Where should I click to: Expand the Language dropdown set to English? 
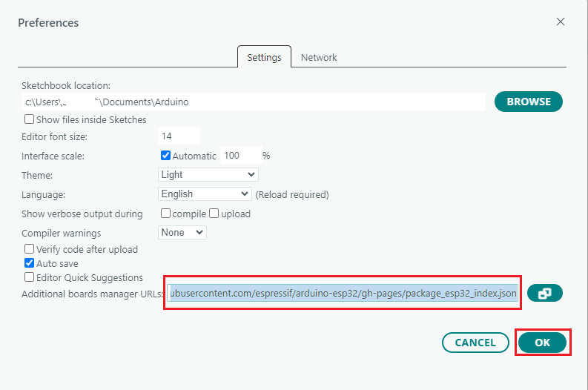pos(205,194)
